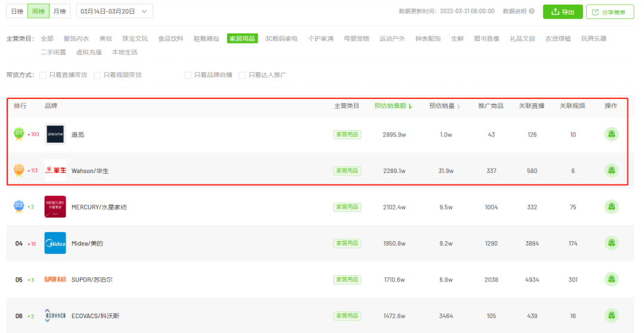Click the Midea brand logo

55,243
